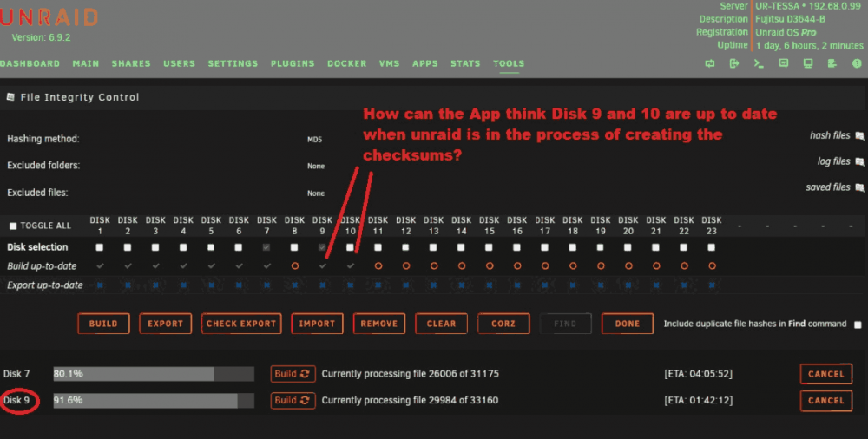Click the saved files link
The image size is (868, 439).
[828, 187]
